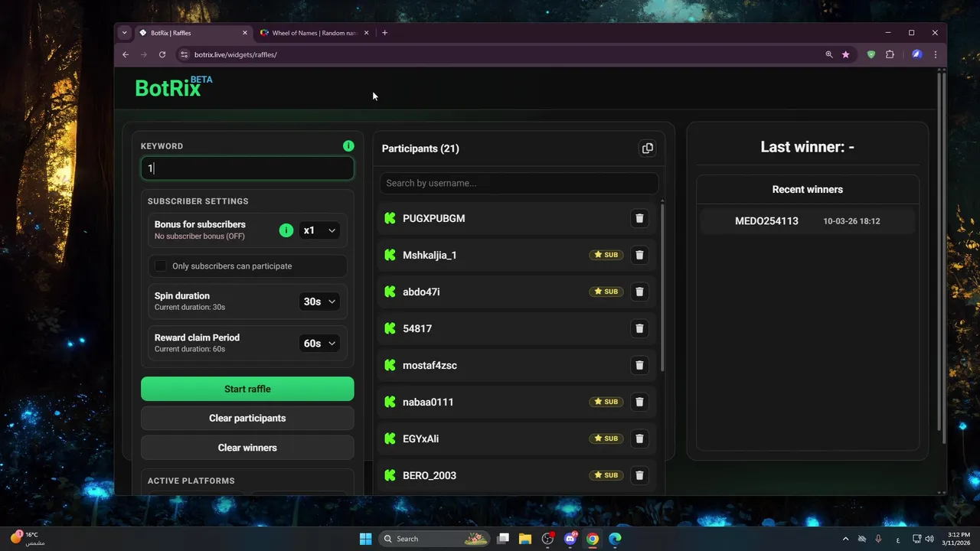Delete participant 54817 with trash icon

(639, 328)
